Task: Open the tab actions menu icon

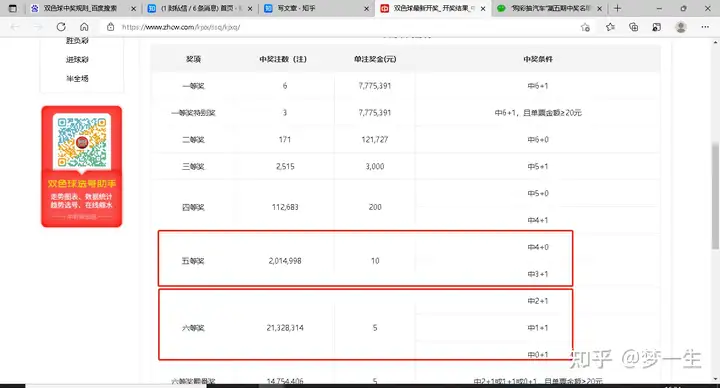Action: click(x=13, y=8)
